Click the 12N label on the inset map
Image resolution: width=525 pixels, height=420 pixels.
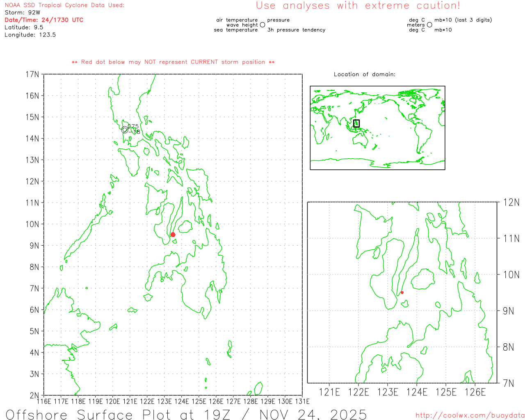[511, 202]
